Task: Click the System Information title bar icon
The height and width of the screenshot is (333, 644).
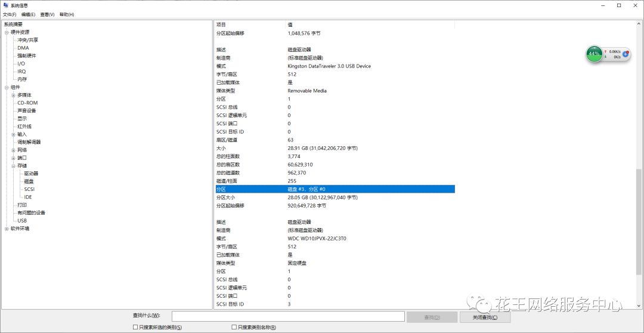Action: [x=6, y=5]
